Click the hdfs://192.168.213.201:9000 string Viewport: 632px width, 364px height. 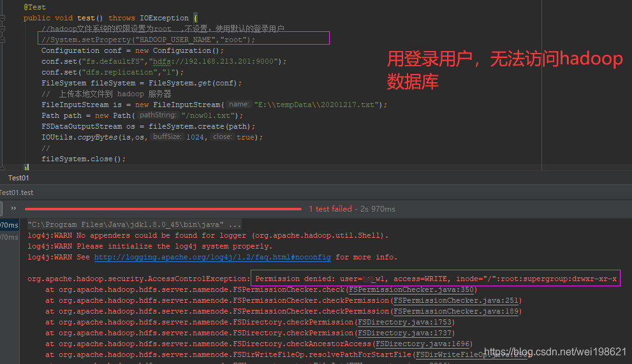pos(215,62)
